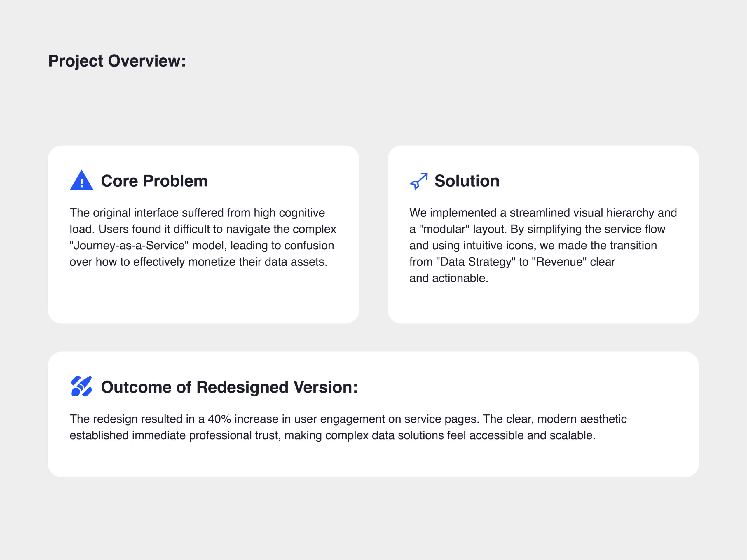Image resolution: width=747 pixels, height=560 pixels.
Task: Click the "Outcome of Redesigned Version:" heading
Action: 229,387
